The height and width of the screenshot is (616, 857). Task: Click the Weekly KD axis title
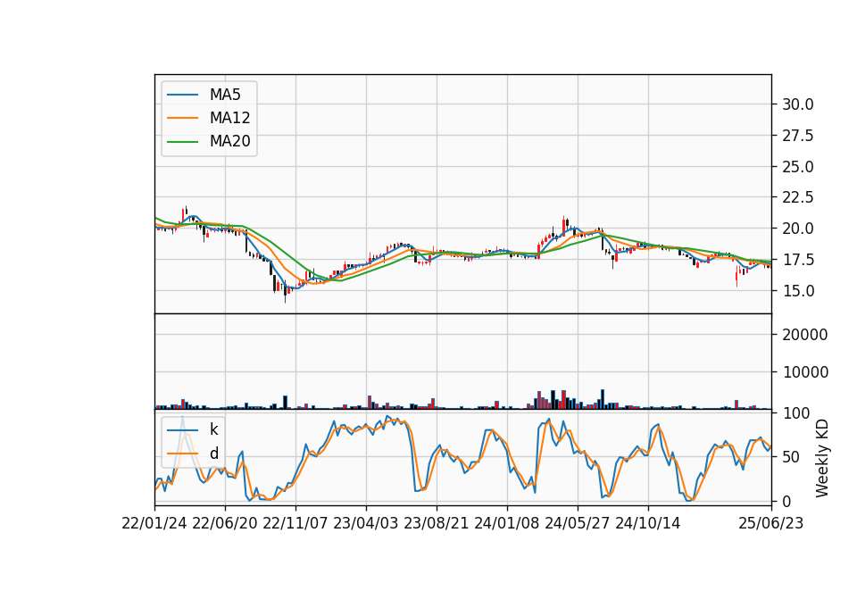pos(822,458)
